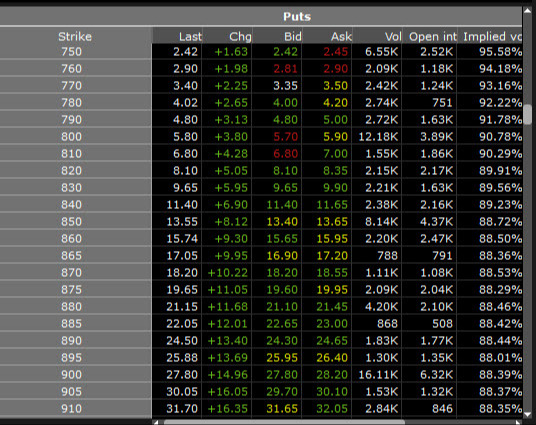Screen dimensions: 536x425
Task: Click the 21.10 bid price
Action: pos(282,307)
